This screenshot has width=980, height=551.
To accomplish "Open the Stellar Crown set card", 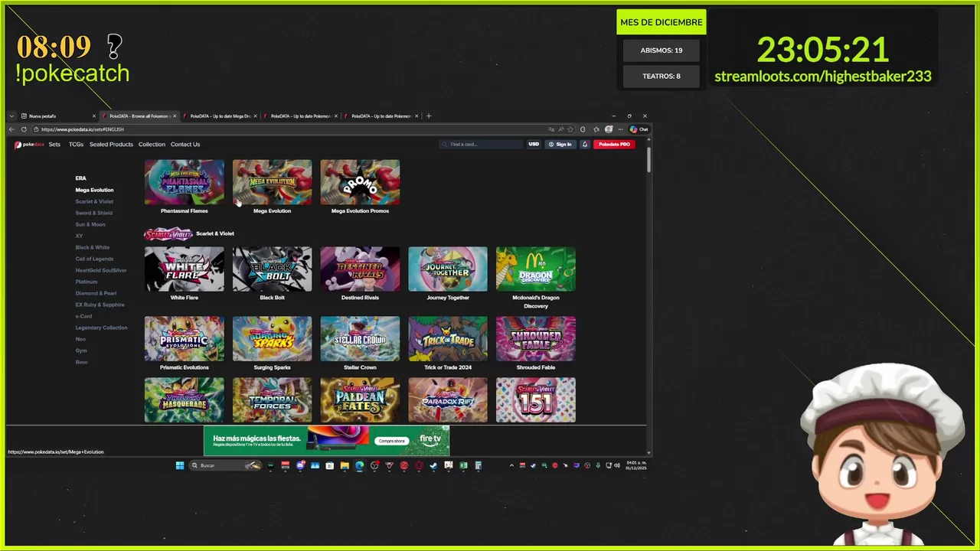I will click(x=360, y=338).
